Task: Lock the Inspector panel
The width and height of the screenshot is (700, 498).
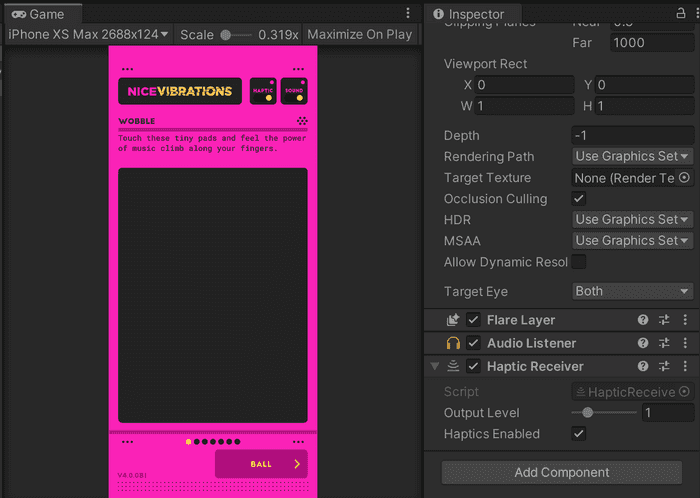Action: click(x=680, y=13)
